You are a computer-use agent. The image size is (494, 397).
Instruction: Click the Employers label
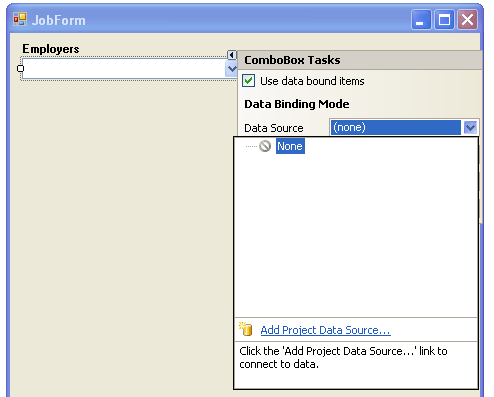click(x=51, y=49)
